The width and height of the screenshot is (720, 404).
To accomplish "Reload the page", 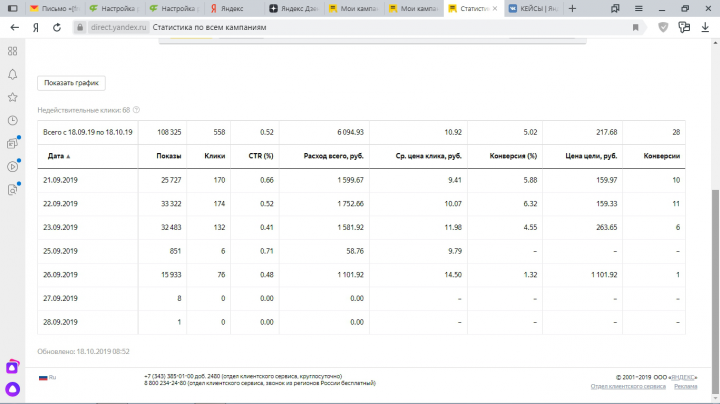I will 57,28.
